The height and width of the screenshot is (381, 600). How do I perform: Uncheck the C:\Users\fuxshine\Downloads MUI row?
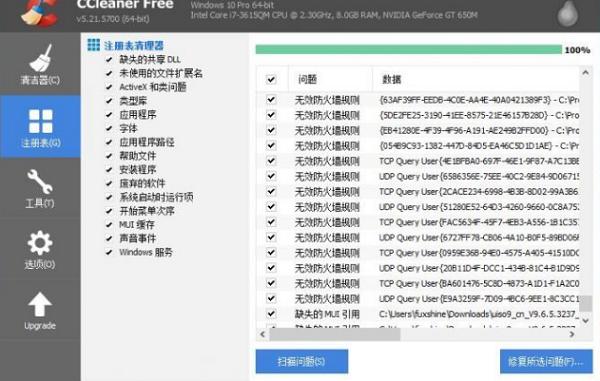[271, 314]
